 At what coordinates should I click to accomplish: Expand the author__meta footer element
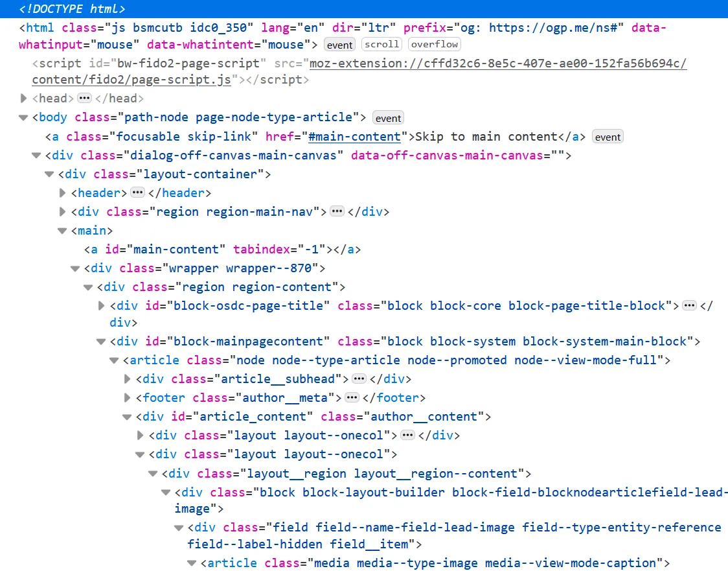pos(127,398)
